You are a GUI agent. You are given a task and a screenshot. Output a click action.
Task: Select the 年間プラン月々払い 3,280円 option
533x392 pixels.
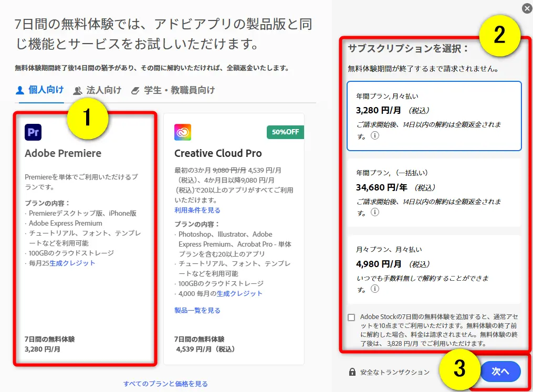pyautogui.click(x=434, y=115)
